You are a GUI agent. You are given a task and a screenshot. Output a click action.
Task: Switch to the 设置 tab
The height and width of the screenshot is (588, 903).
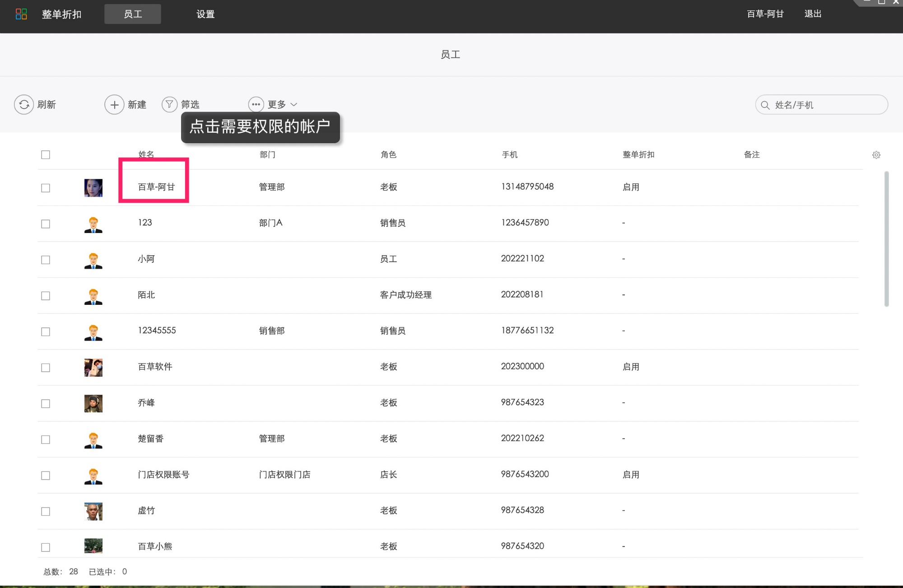coord(205,14)
